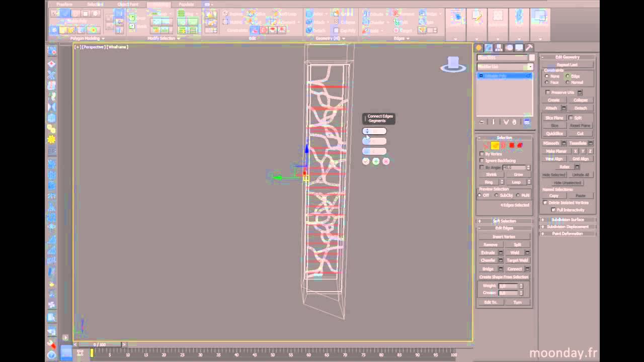Click the ViewCube in the viewport
644x362 pixels.
[453, 64]
